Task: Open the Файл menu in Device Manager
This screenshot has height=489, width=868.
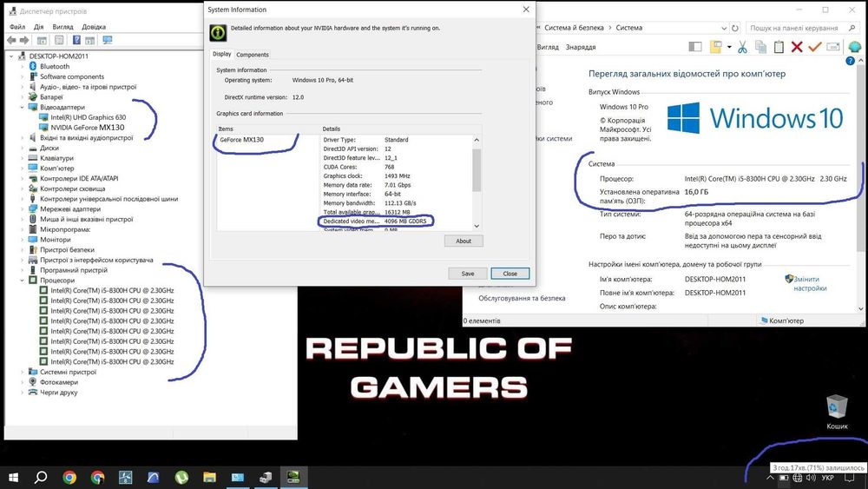Action: 17,27
